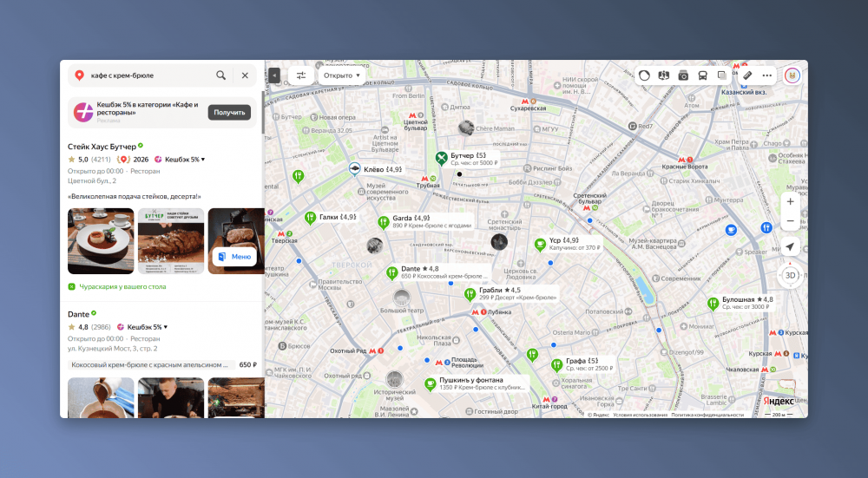Click the Казанский вкз. station label
The width and height of the screenshot is (868, 478).
tap(744, 93)
